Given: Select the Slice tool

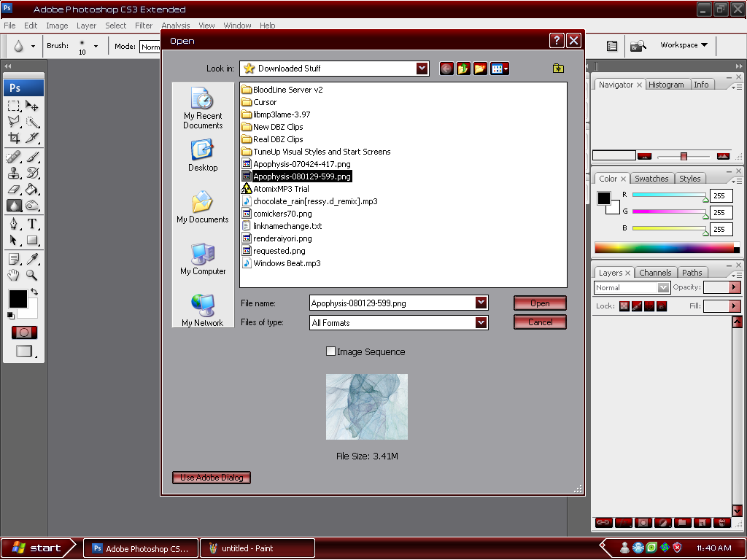Looking at the screenshot, I should (32, 138).
